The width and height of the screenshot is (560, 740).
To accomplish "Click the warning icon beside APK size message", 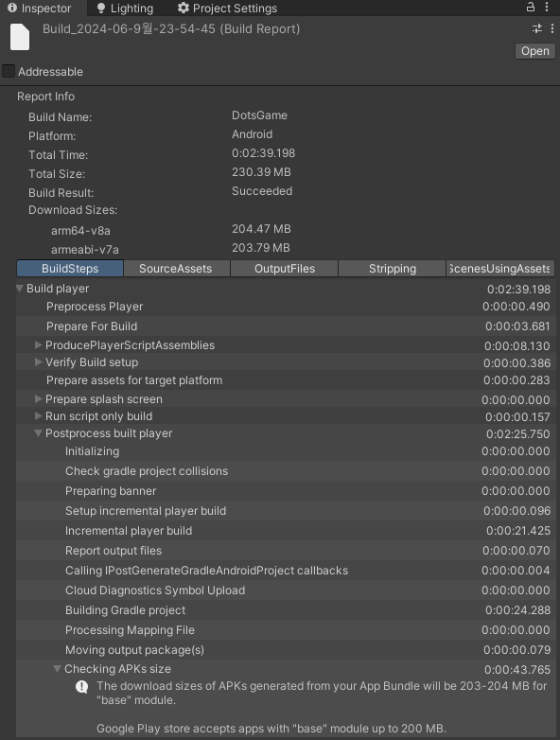I will 82,687.
